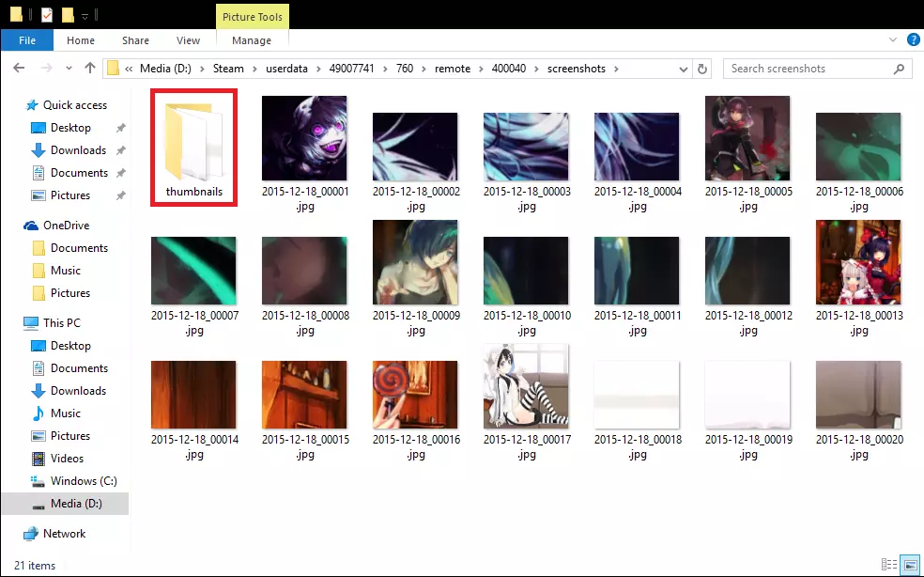Select 2015-12-18_00003.jpg thumbnail
This screenshot has height=577, width=924.
pos(526,147)
